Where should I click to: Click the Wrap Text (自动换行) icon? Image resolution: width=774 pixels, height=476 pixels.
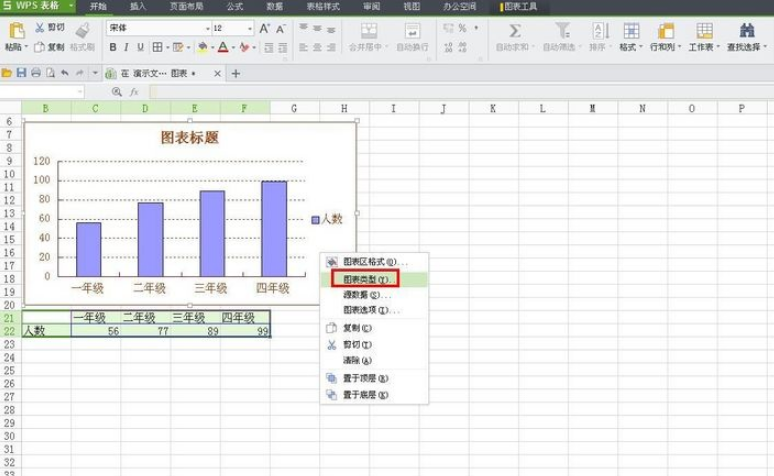coord(412,31)
